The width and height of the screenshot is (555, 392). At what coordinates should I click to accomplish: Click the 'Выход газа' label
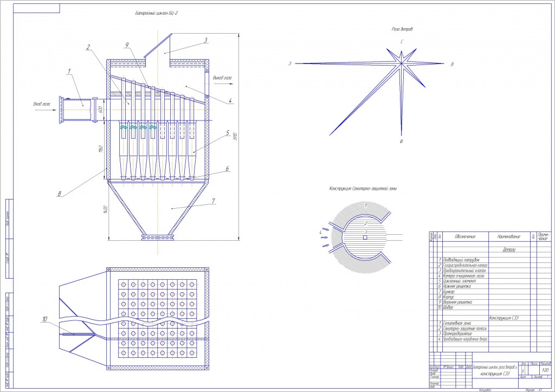(222, 78)
